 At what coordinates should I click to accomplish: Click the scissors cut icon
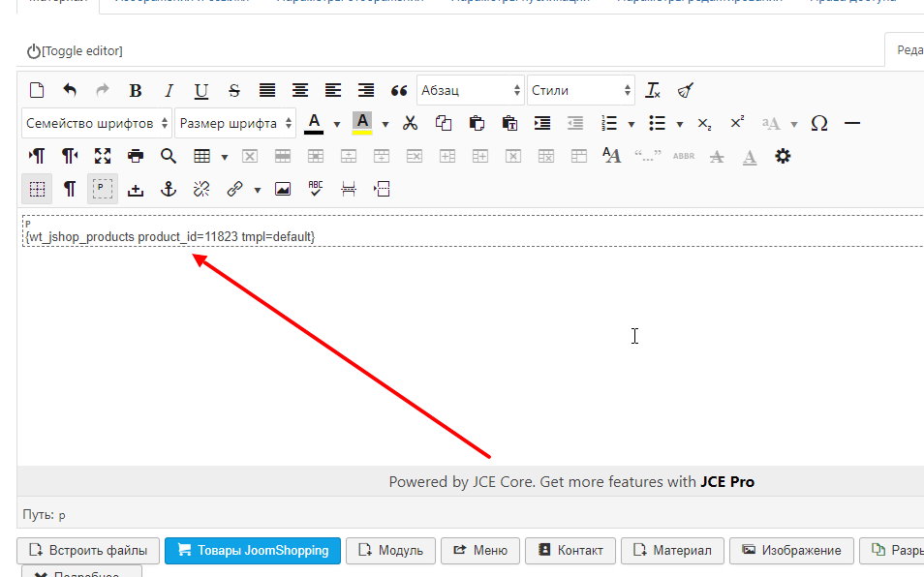pos(410,124)
